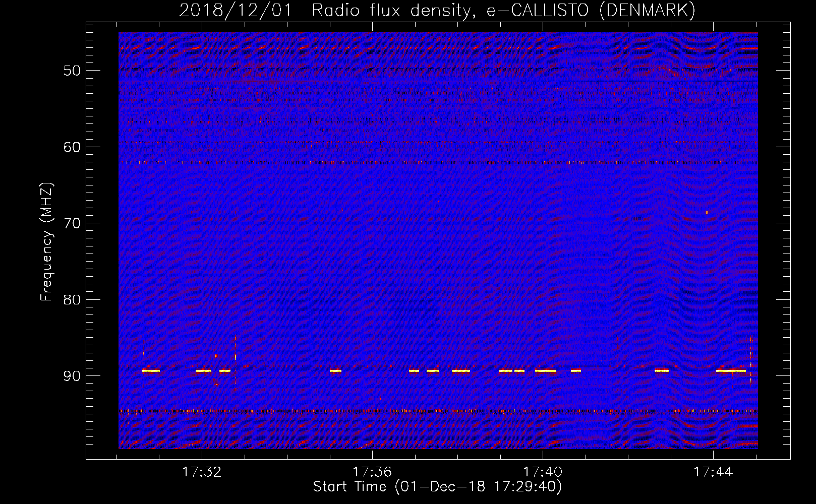Click the 70 MHz frequency tick label
The width and height of the screenshot is (816, 504).
point(72,223)
